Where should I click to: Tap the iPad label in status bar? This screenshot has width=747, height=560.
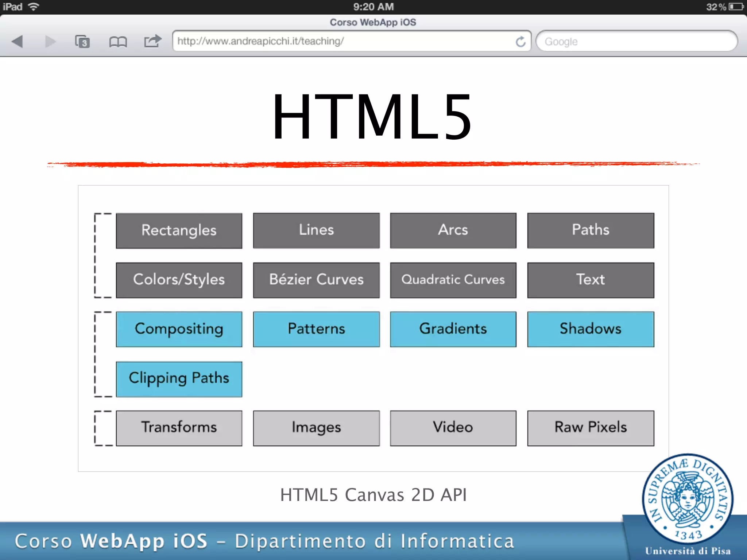[x=13, y=7]
